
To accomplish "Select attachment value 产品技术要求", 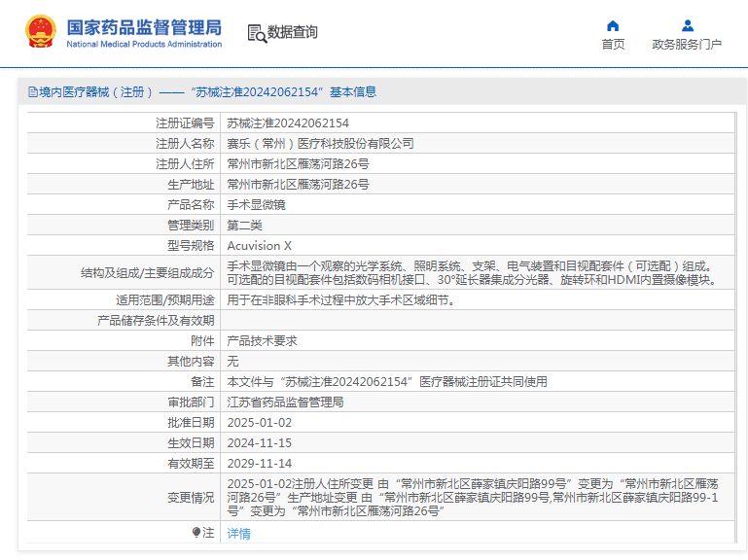I will pos(262,341).
